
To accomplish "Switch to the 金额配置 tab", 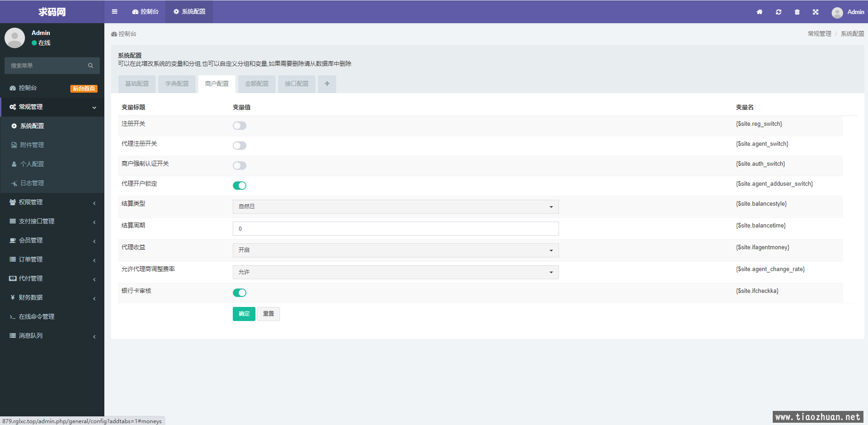I will [257, 84].
